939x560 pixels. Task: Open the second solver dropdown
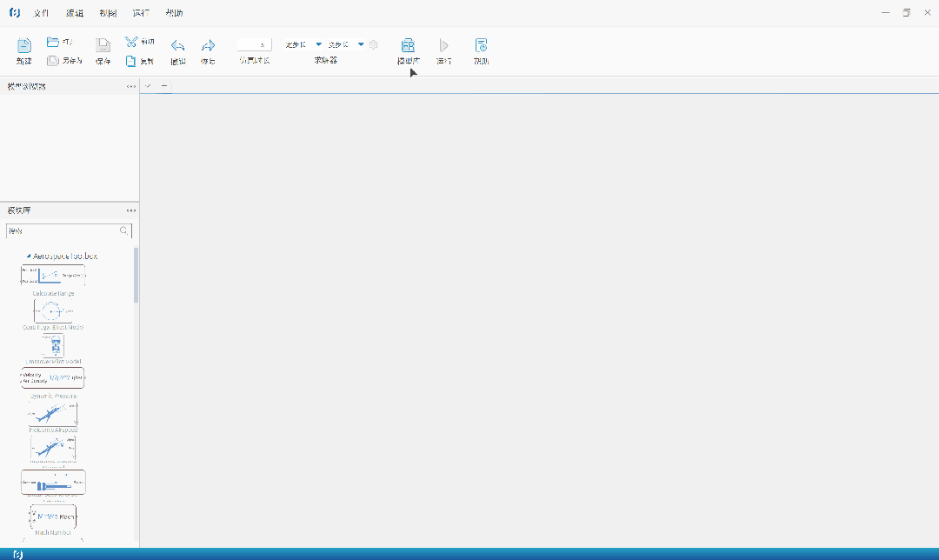coord(361,44)
